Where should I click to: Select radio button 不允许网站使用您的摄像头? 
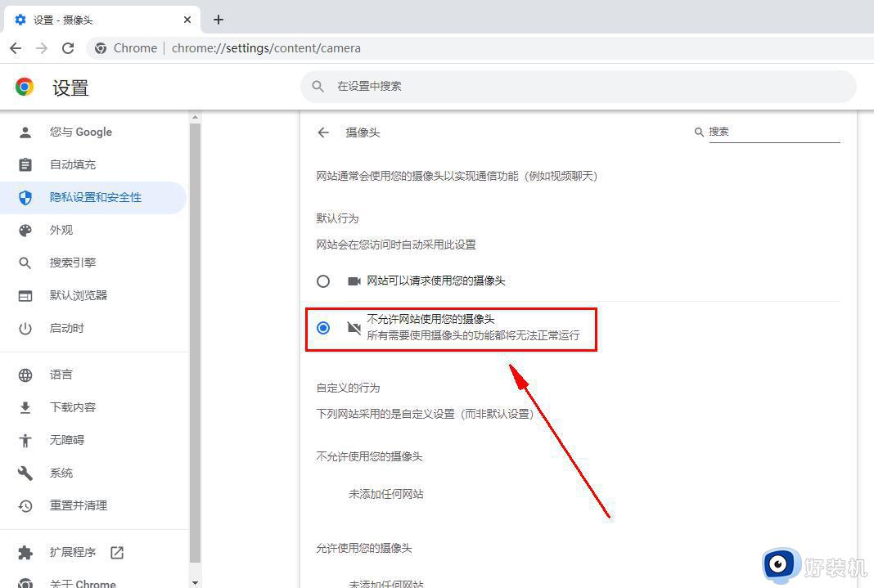(323, 327)
